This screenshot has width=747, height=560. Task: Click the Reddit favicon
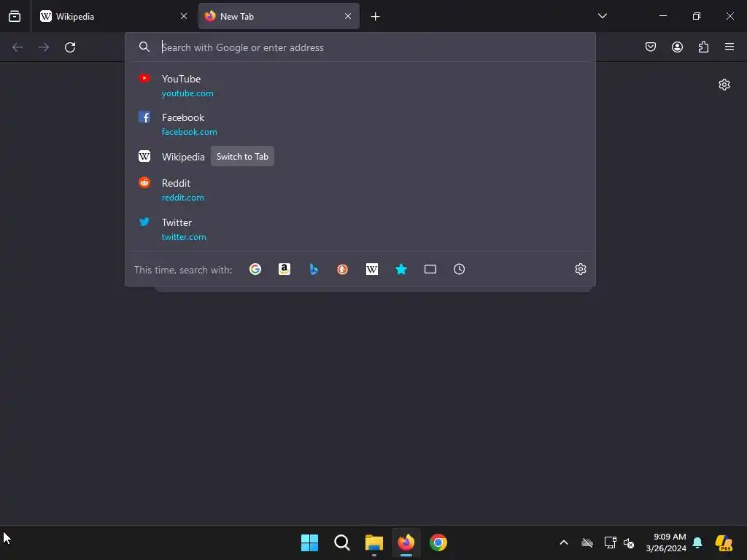[144, 182]
